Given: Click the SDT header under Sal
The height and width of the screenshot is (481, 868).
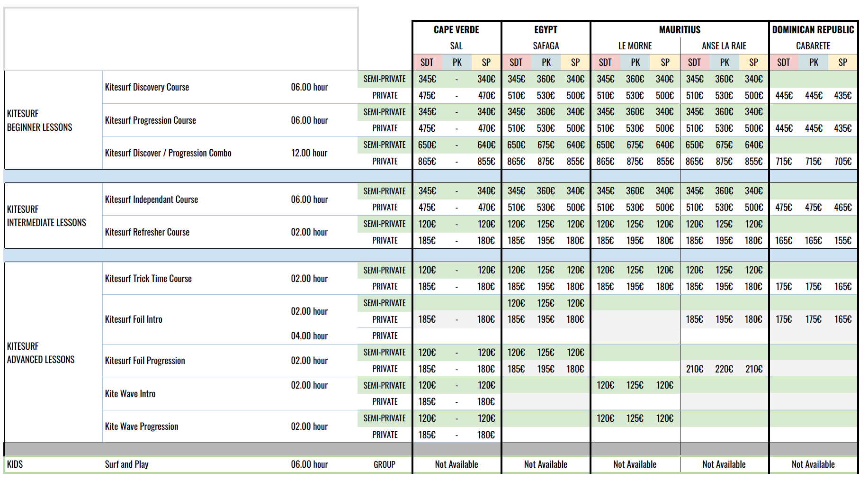Looking at the screenshot, I should coord(427,63).
